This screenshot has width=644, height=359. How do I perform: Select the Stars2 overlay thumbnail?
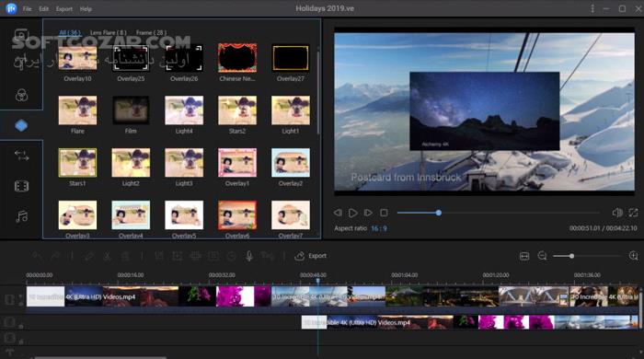click(x=237, y=110)
